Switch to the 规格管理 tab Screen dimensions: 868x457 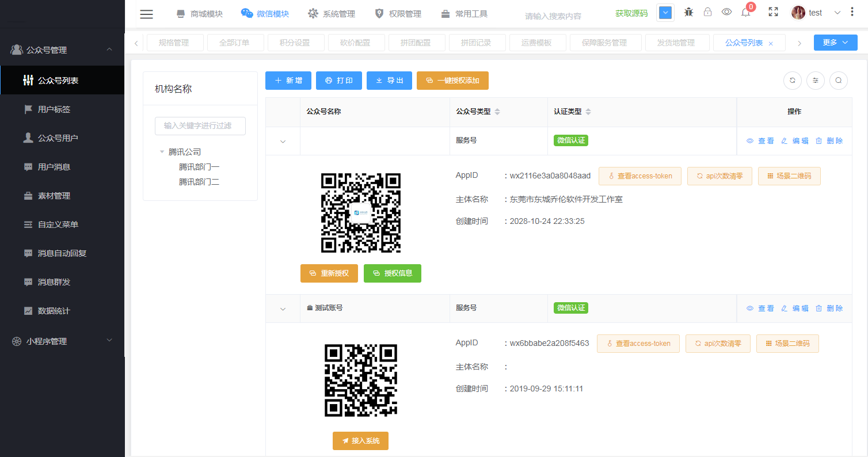click(174, 43)
